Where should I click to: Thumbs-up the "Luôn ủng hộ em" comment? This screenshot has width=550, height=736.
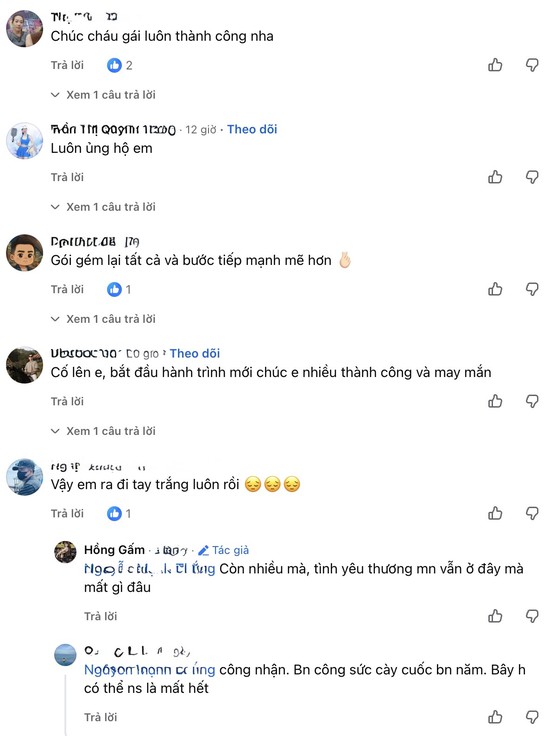click(x=495, y=177)
